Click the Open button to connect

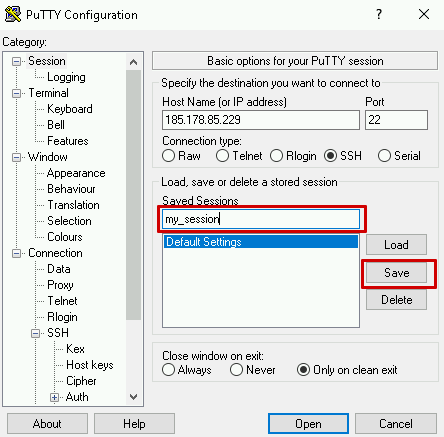(308, 424)
